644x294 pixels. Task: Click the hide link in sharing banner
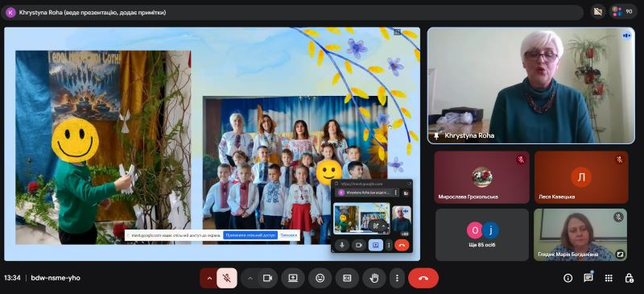coord(288,235)
